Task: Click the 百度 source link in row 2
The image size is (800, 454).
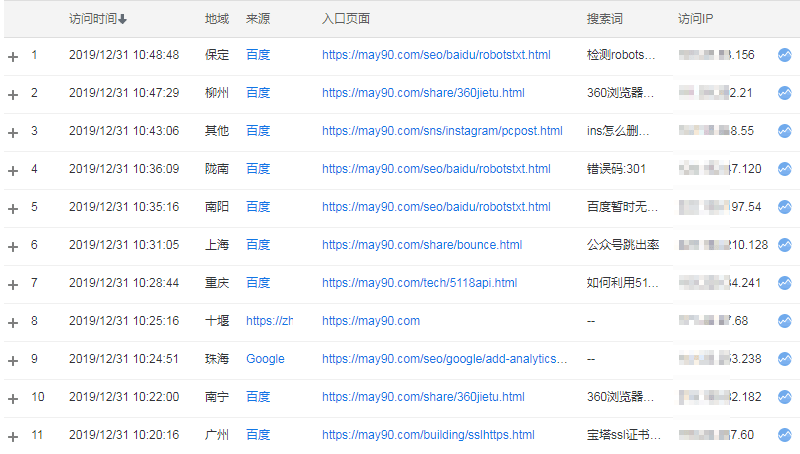Action: pos(258,93)
